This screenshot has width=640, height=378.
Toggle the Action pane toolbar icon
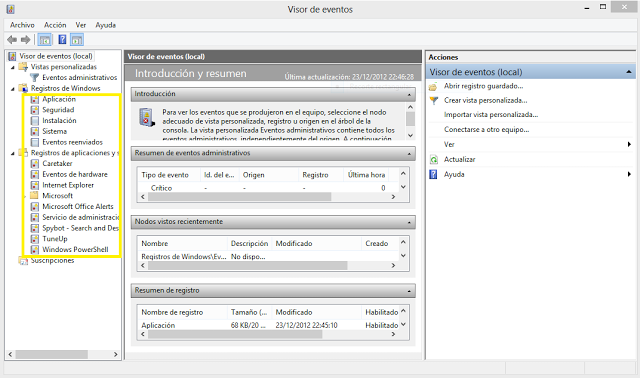pos(77,40)
